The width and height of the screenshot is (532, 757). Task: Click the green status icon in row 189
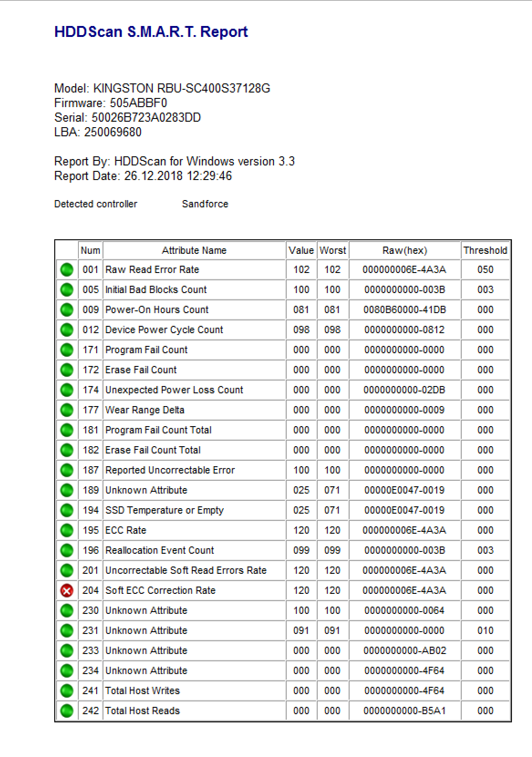click(67, 490)
